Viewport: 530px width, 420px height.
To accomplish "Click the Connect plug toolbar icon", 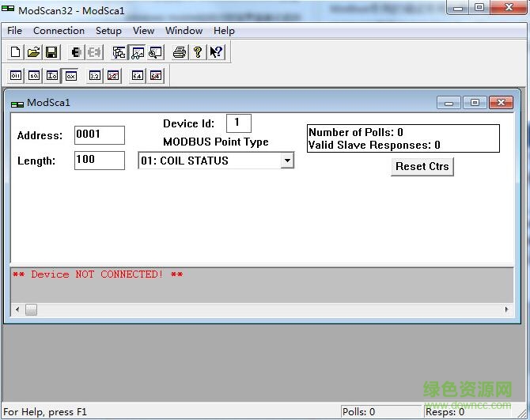I will (77, 52).
